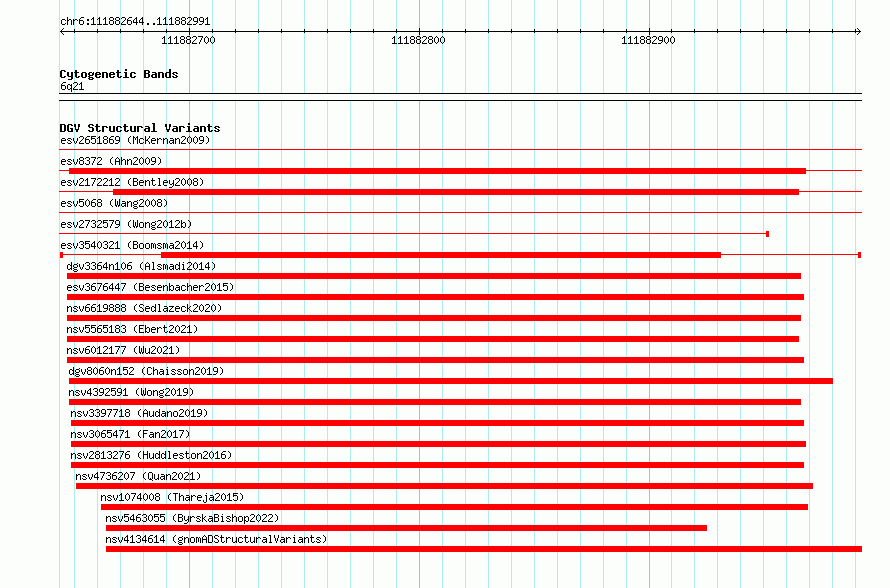Open the DGV Structural Variants track title

click(x=140, y=128)
